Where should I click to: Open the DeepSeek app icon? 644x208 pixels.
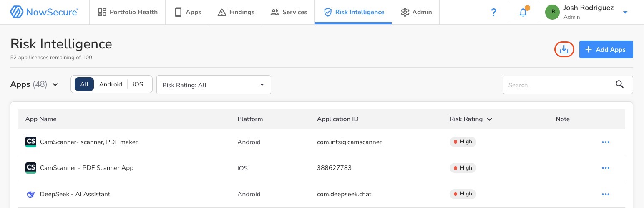(31, 194)
